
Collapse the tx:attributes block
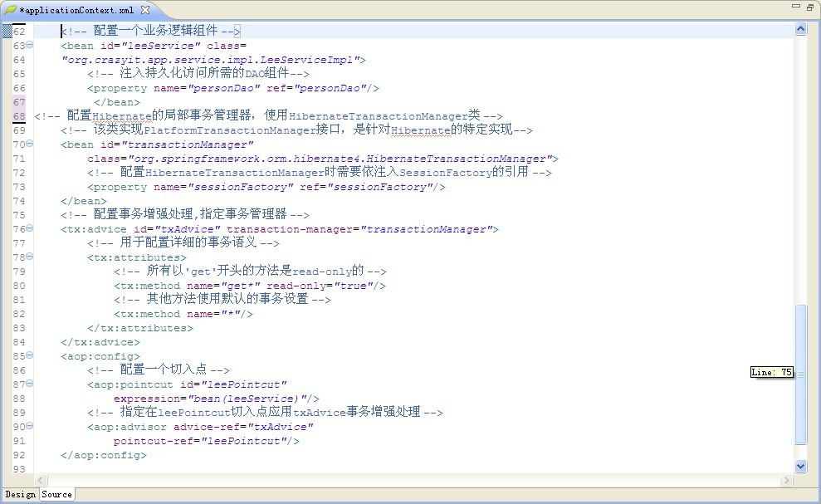coord(27,257)
